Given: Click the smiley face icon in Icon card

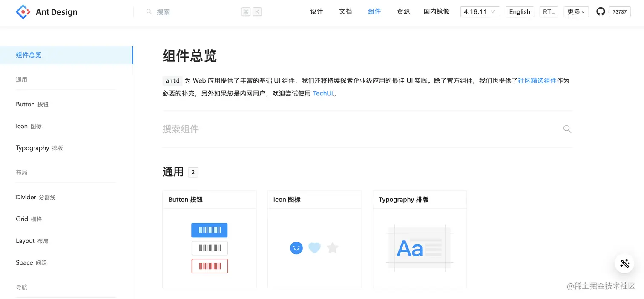Looking at the screenshot, I should 296,248.
